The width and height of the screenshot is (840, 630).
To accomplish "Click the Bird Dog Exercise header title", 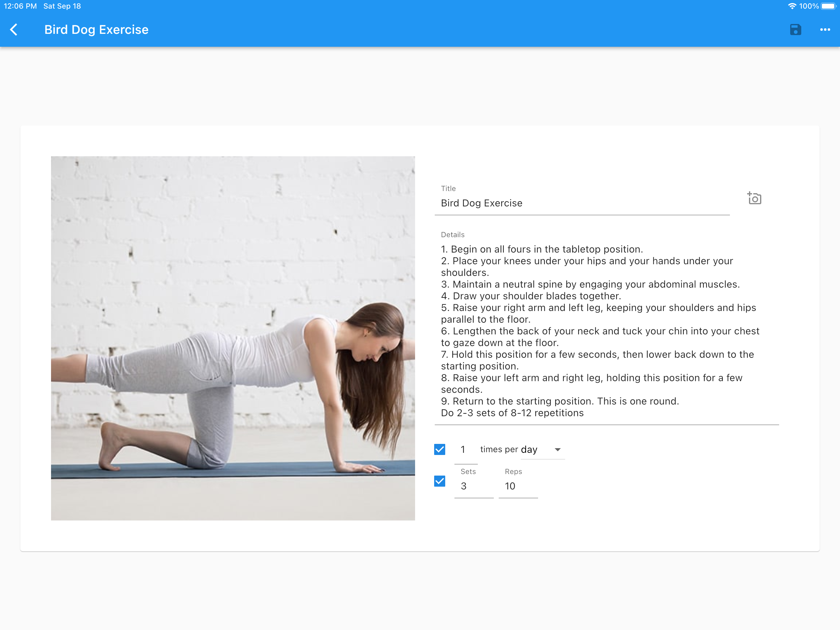I will (96, 29).
